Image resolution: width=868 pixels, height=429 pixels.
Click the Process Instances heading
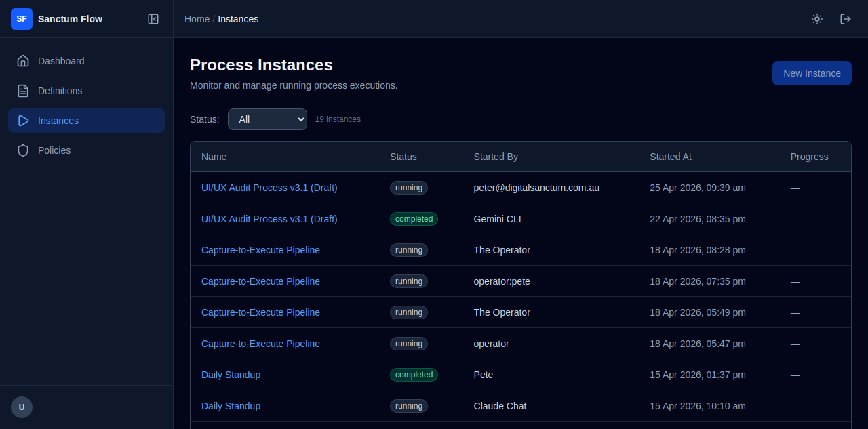pyautogui.click(x=261, y=65)
